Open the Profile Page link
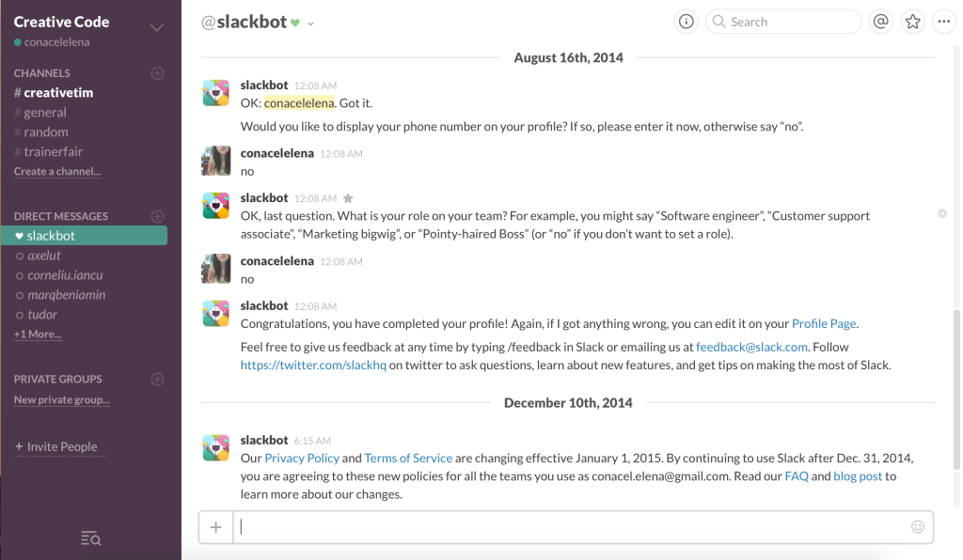963x560 pixels. (x=823, y=323)
